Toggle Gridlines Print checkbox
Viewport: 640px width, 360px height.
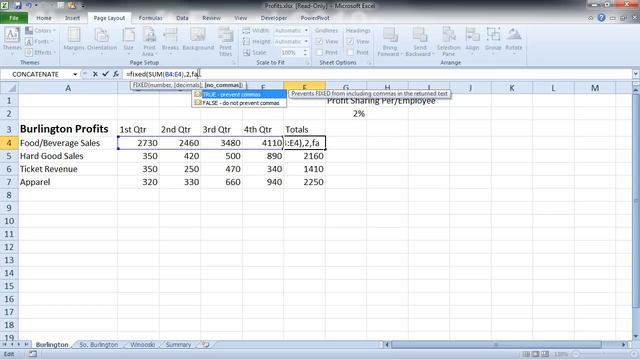[x=320, y=52]
